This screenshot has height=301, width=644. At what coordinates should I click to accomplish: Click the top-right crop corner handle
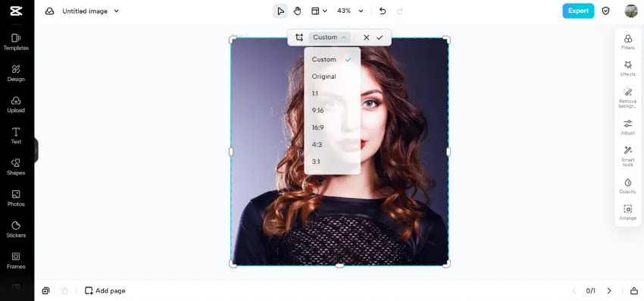point(446,39)
